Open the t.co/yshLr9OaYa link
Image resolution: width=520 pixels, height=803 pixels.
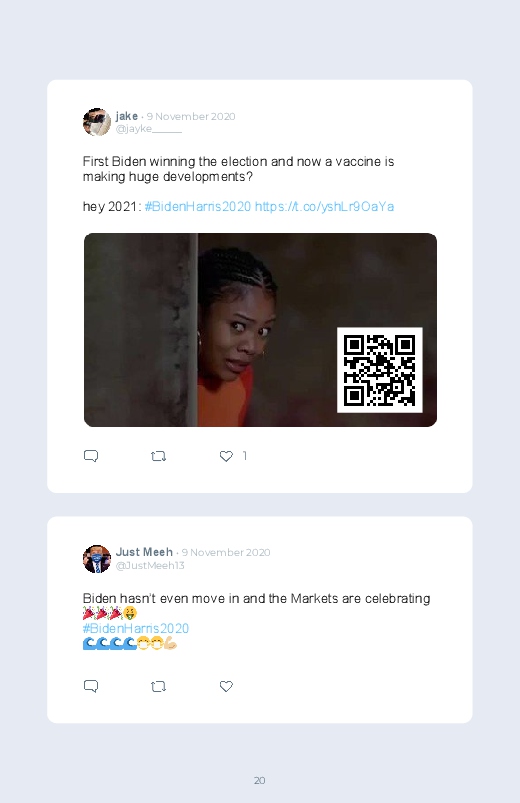324,206
